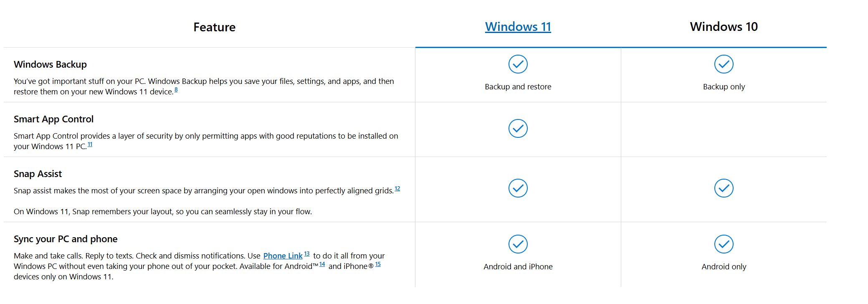Click Windows 11 checkmark for Snap Assist
The width and height of the screenshot is (868, 304).
pyautogui.click(x=518, y=188)
